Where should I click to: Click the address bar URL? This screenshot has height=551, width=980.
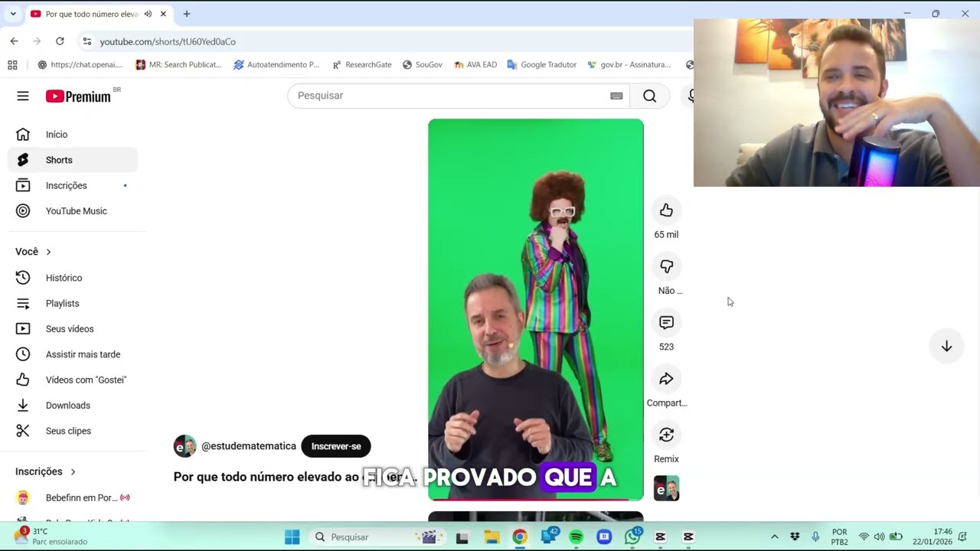pos(168,41)
